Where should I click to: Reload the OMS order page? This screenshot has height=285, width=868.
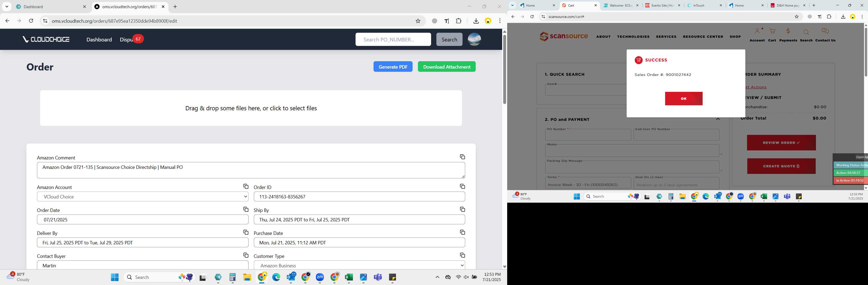pyautogui.click(x=31, y=21)
